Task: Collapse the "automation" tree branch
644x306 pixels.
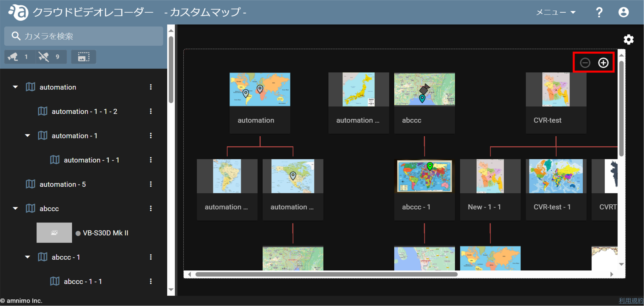Action: pyautogui.click(x=14, y=87)
